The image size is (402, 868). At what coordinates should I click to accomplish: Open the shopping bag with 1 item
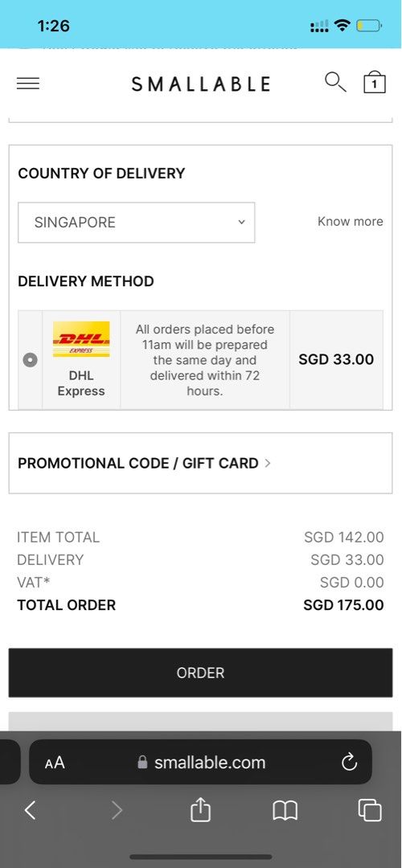tap(375, 83)
